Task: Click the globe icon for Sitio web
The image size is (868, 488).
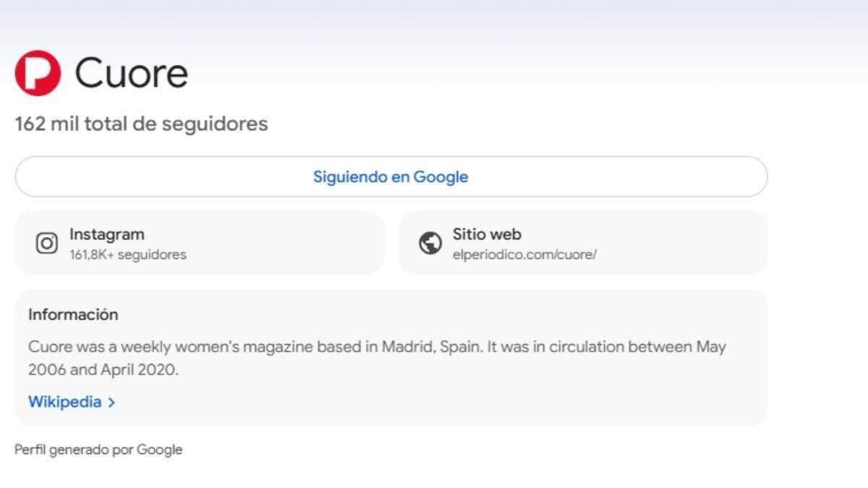Action: click(x=430, y=243)
